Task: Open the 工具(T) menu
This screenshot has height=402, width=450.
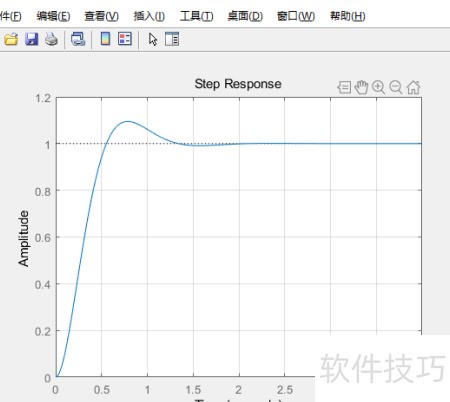Action: [197, 16]
